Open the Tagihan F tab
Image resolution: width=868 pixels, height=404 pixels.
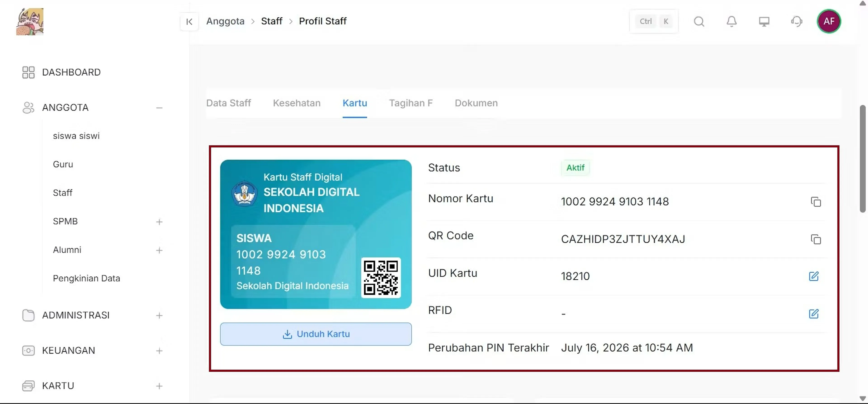coord(411,103)
